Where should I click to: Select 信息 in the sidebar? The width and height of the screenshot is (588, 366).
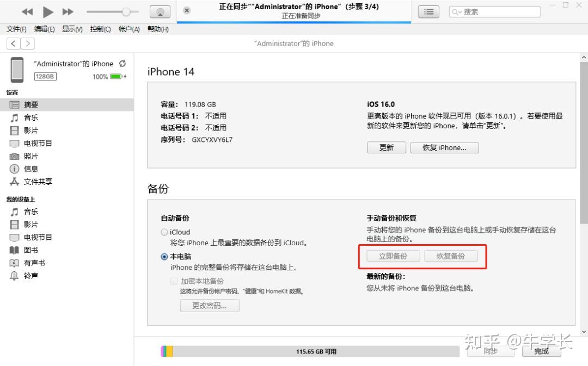click(67, 169)
